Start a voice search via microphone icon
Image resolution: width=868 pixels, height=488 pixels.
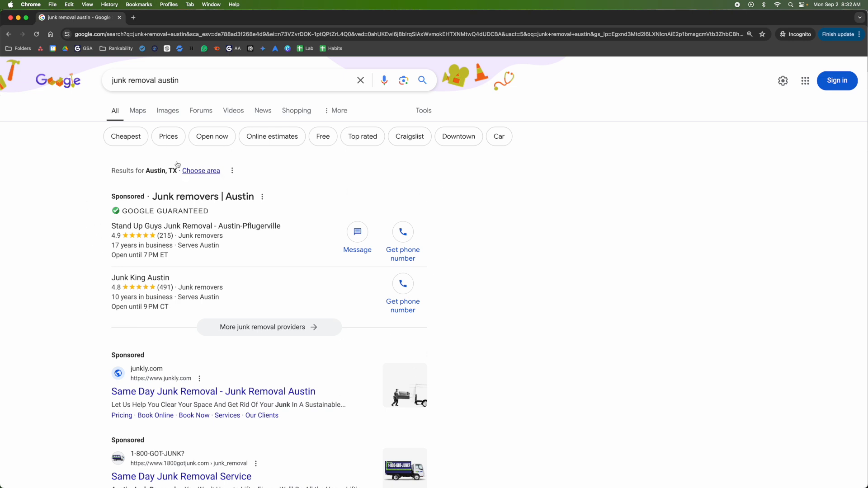pos(384,80)
